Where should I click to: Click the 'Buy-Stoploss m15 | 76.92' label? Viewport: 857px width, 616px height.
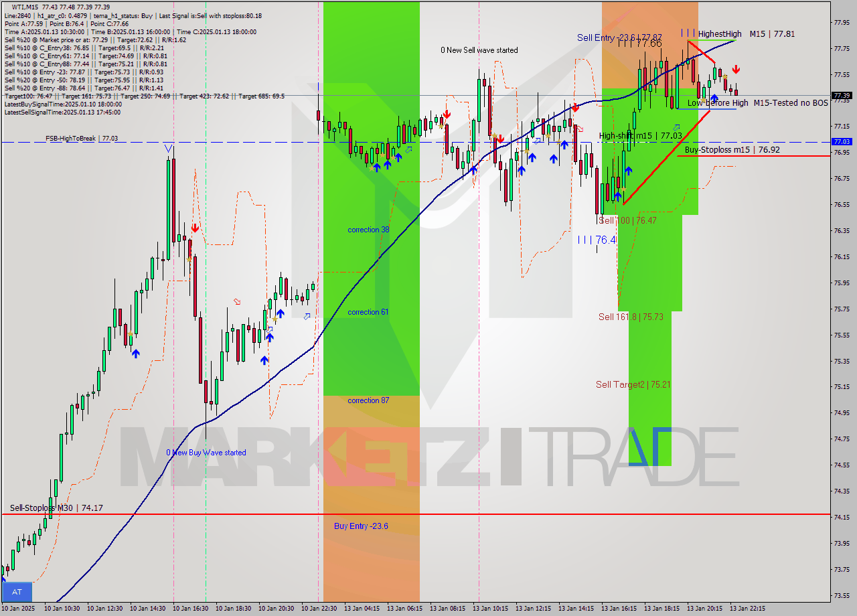(x=732, y=149)
